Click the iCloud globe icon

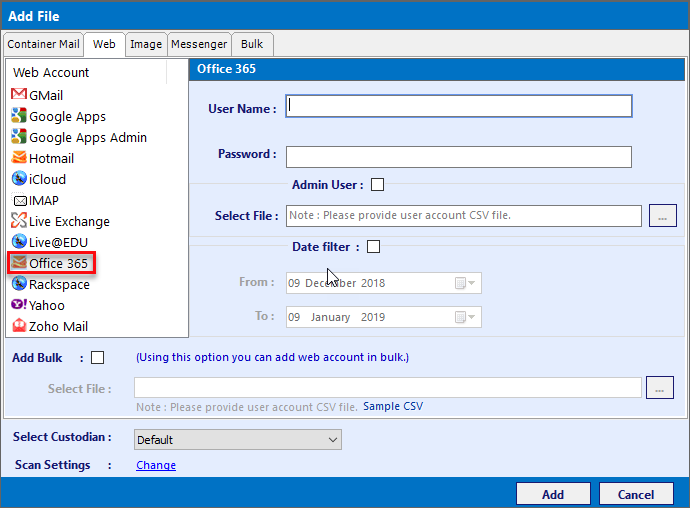point(18,178)
